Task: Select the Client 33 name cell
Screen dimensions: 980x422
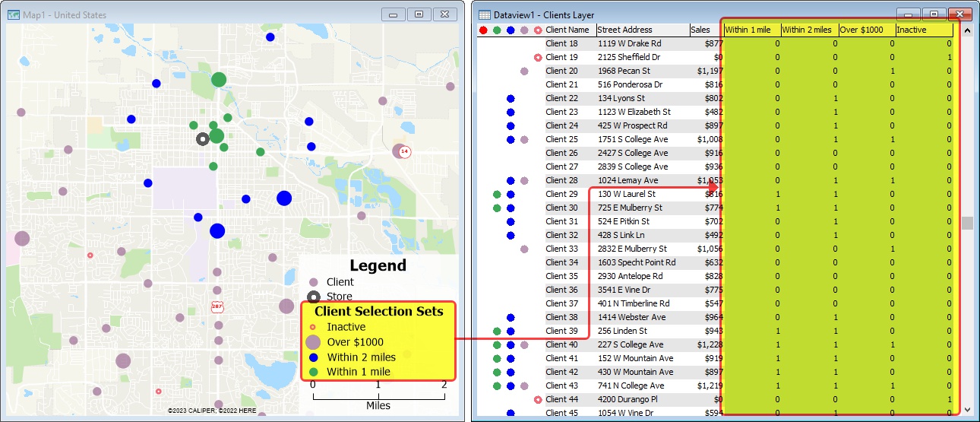Action: [x=562, y=249]
